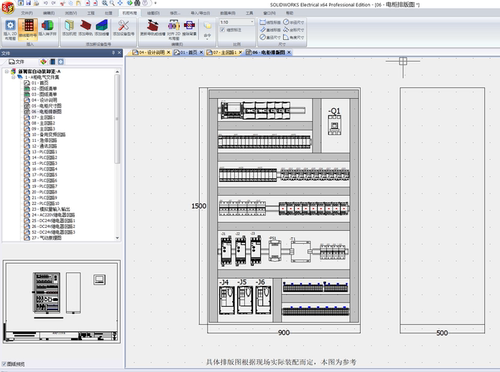The image size is (500, 372).
Task: Open the 窗口(W) ribbon tab
Action: (269, 13)
